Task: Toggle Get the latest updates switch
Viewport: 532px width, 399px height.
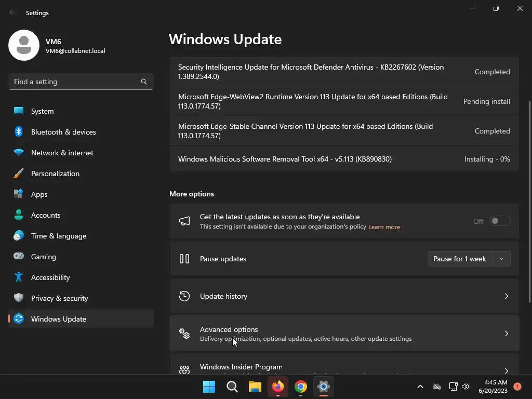Action: [x=500, y=221]
